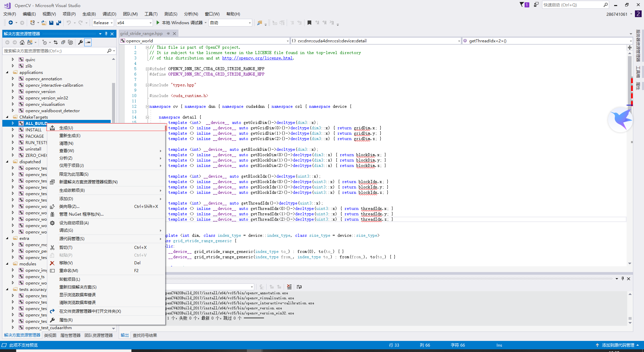Click the Save All toolbar icon
644x352 pixels.
click(58, 23)
